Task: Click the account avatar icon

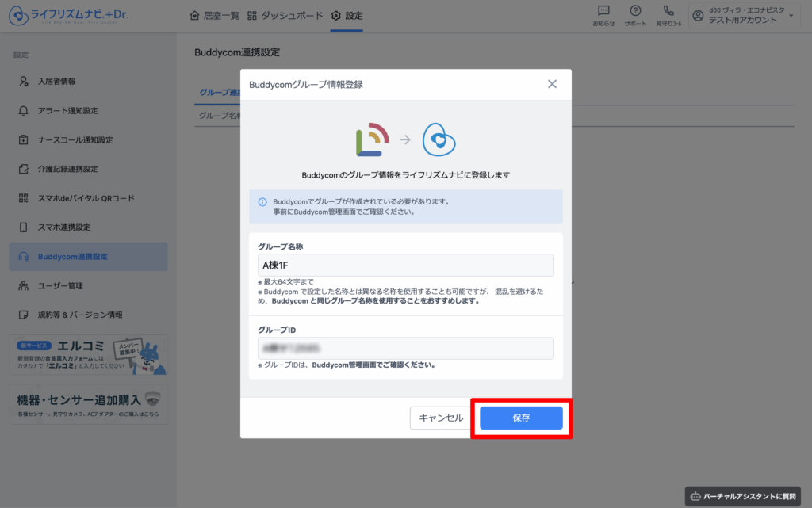Action: [698, 16]
